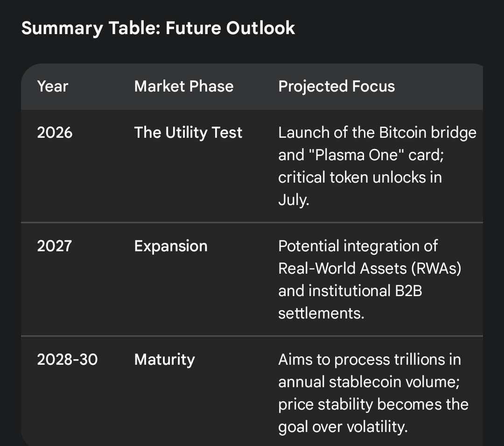Select the "Expansion" market phase cell
Image resolution: width=504 pixels, height=446 pixels.
[171, 246]
